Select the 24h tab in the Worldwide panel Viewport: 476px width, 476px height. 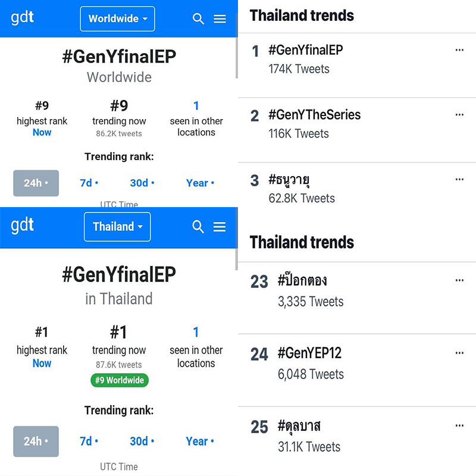[x=36, y=183]
